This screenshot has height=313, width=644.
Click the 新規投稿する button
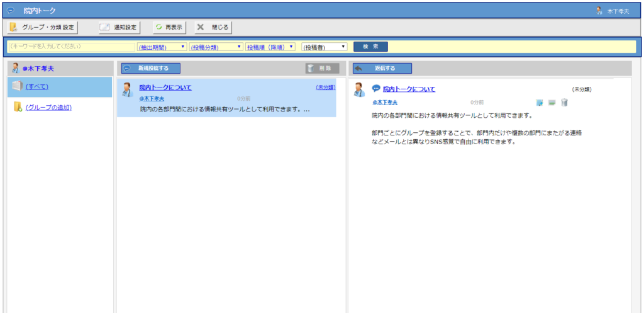pyautogui.click(x=150, y=68)
